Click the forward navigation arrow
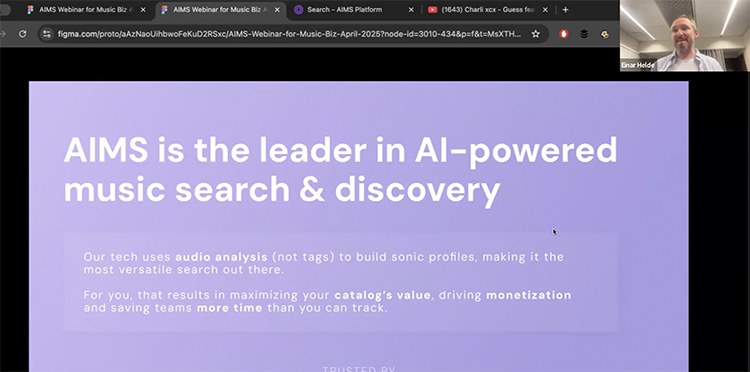This screenshot has height=372, width=750. click(x=2, y=34)
